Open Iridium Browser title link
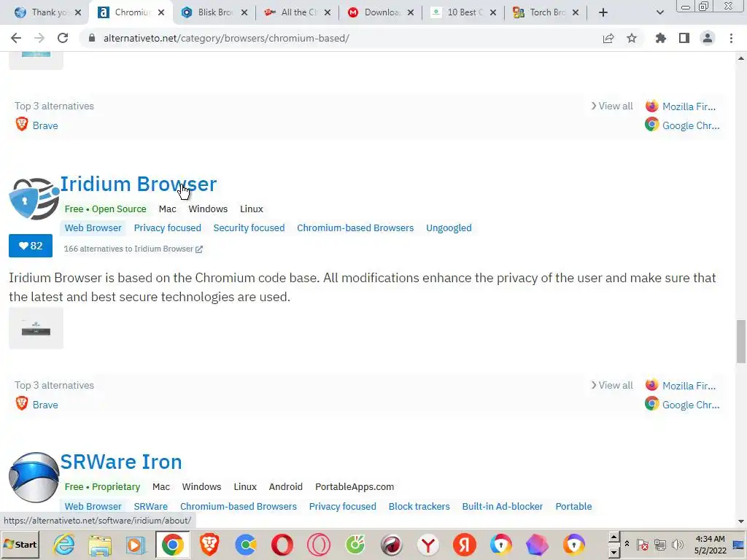 point(138,184)
